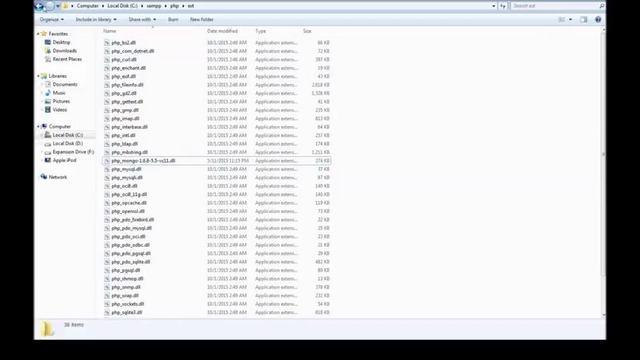Sort by the Name column
Viewport: 640px width, 360px height.
pos(109,31)
